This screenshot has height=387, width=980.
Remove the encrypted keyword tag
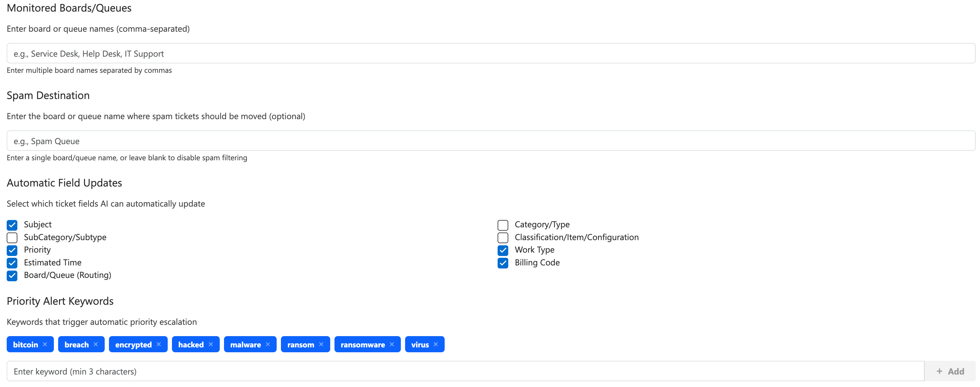(159, 344)
